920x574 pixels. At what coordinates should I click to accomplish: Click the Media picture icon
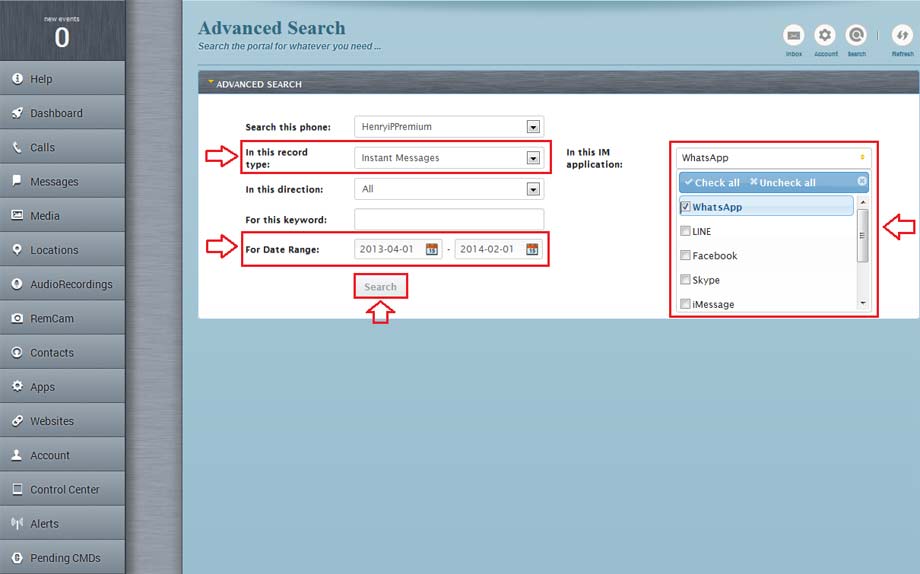[17, 215]
